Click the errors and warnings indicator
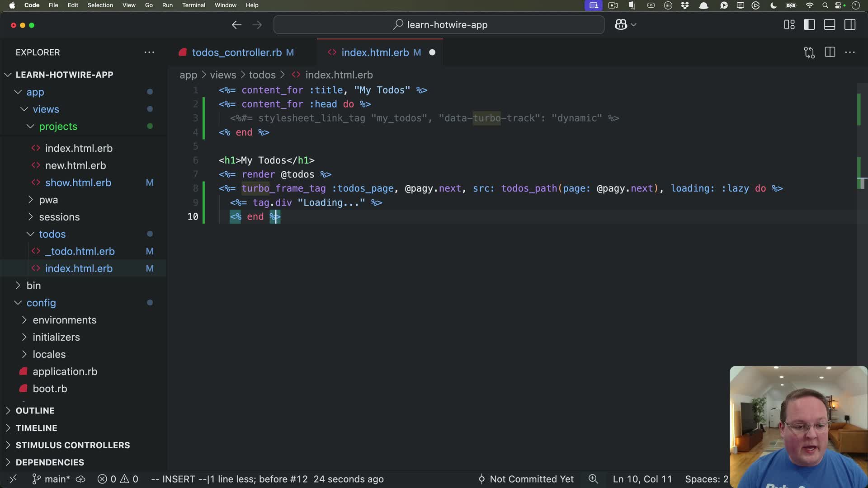This screenshot has height=488, width=868. [118, 479]
